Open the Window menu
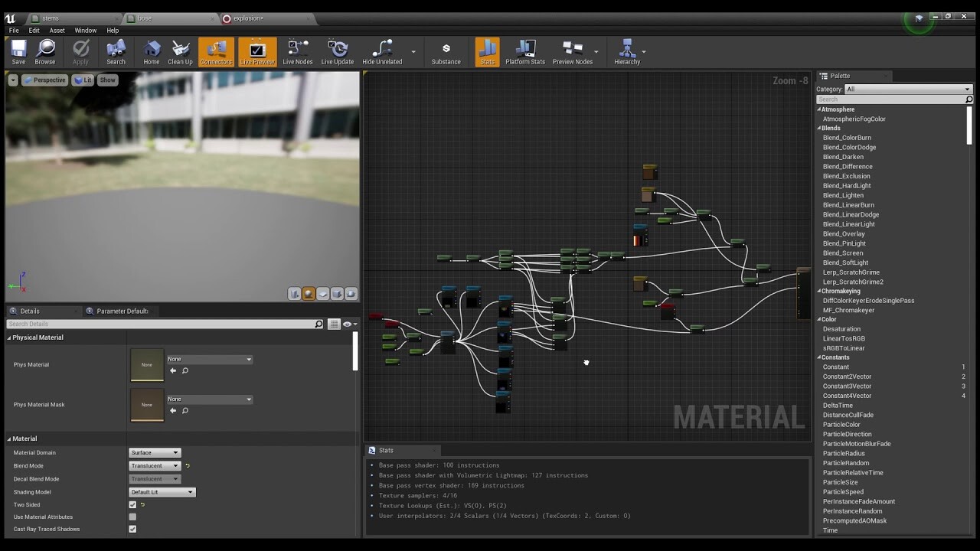 [x=85, y=31]
